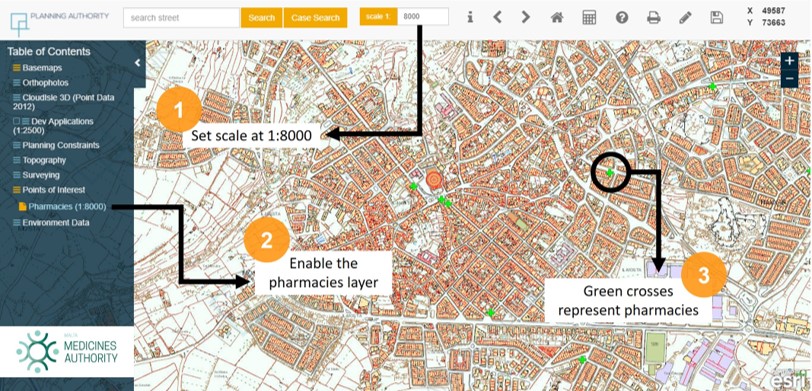Collapse the Table of Contents panel

click(x=137, y=63)
